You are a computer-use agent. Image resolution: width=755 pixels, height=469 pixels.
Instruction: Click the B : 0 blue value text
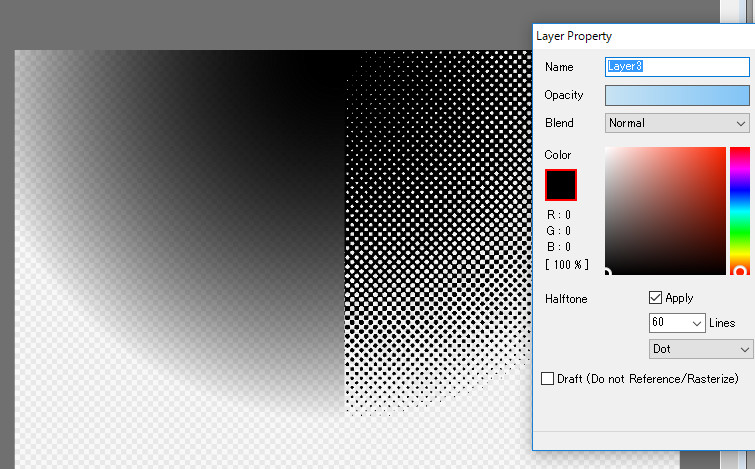pos(559,247)
